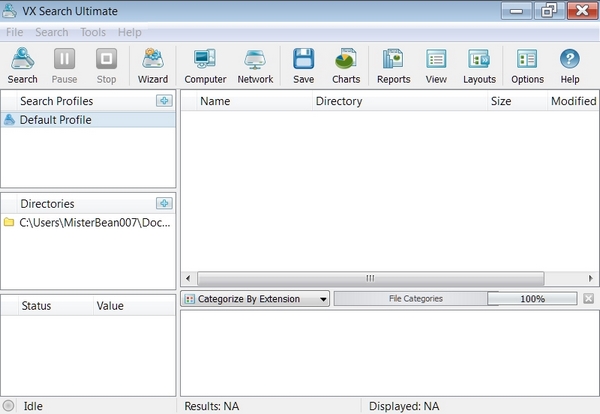The width and height of the screenshot is (600, 414).
Task: Close the VX Search Ultimate window
Action: tap(582, 11)
